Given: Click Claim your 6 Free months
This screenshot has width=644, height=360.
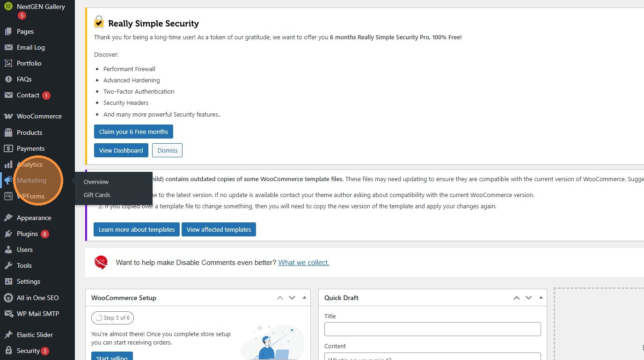Looking at the screenshot, I should tap(133, 132).
